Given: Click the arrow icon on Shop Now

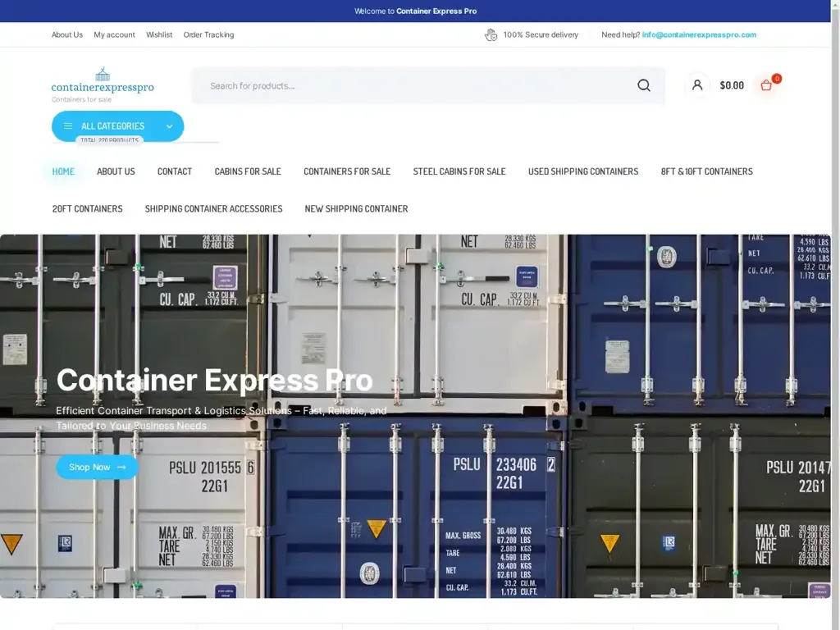Looking at the screenshot, I should coord(121,467).
